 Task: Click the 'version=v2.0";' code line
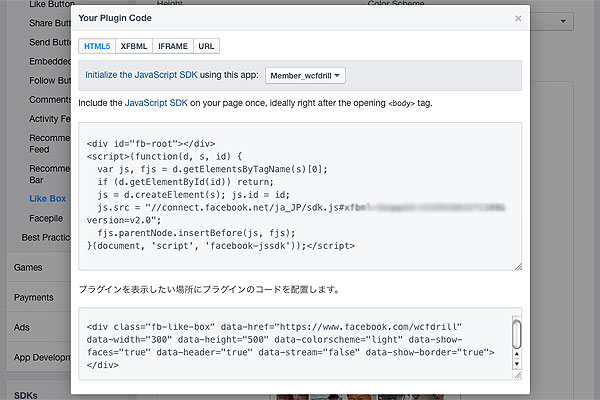click(124, 220)
